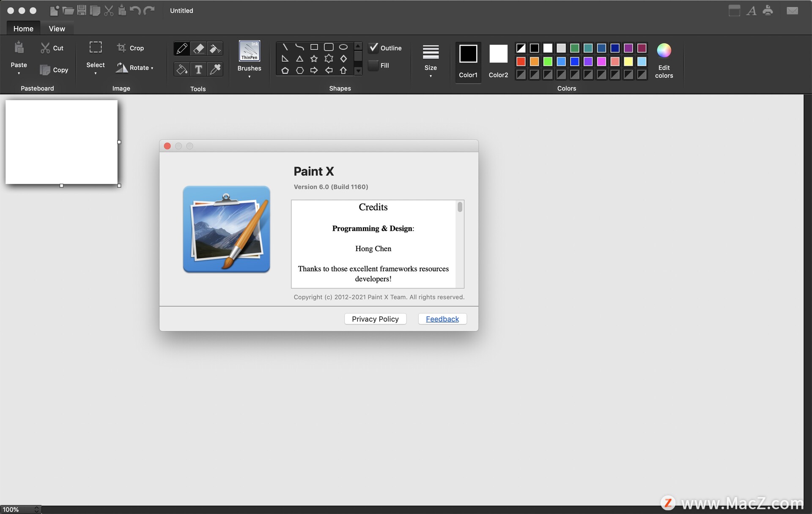The width and height of the screenshot is (812, 514).
Task: Select the Spray can tool
Action: click(x=215, y=49)
